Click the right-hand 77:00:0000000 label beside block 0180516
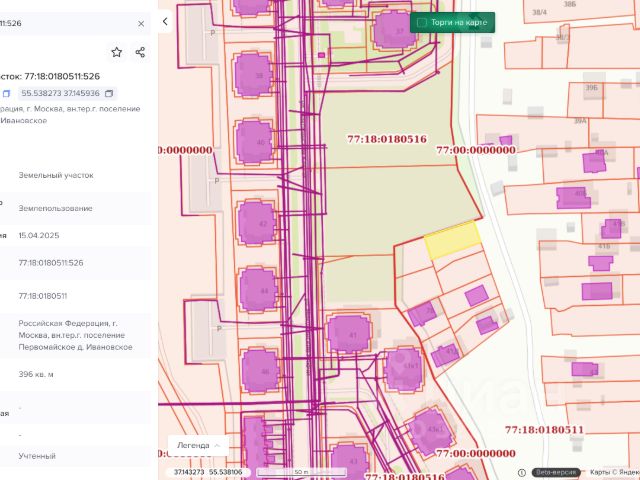The width and height of the screenshot is (640, 480). click(476, 150)
